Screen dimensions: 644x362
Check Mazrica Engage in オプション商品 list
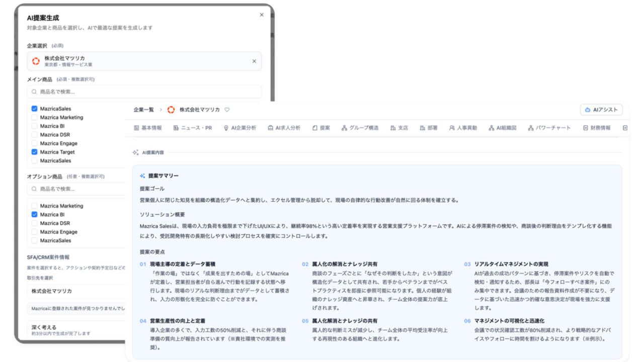pos(34,232)
